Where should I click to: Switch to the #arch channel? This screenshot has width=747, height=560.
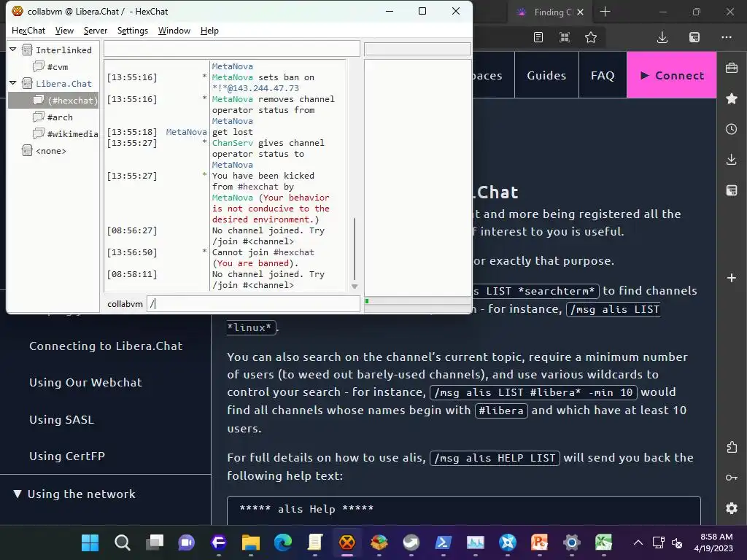point(60,117)
